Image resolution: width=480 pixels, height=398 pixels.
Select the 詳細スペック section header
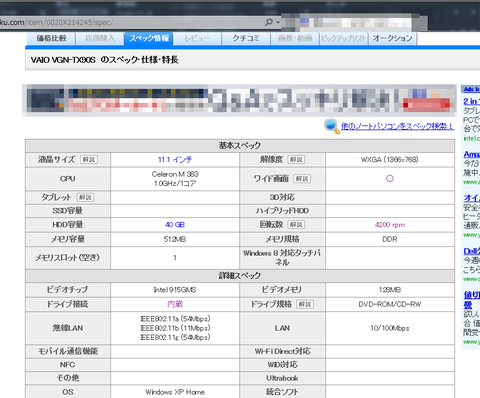coord(240,276)
